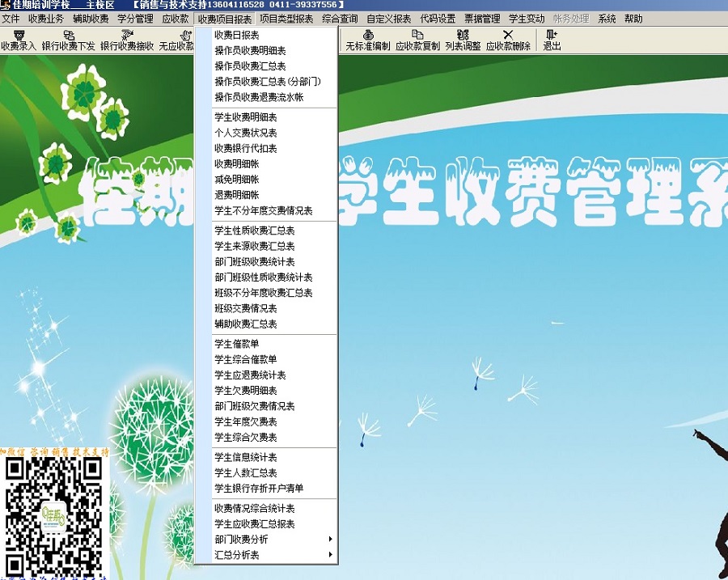Open the 帮助 menu

click(634, 19)
